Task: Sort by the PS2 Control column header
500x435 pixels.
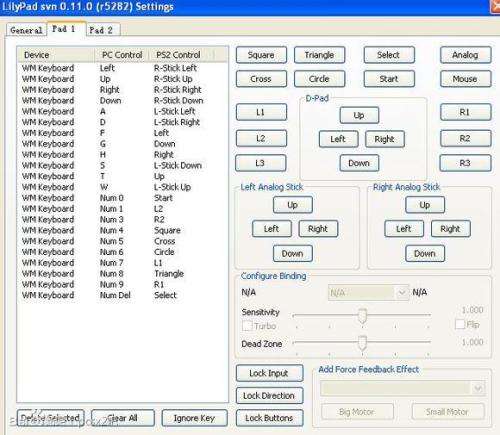Action: [x=181, y=55]
